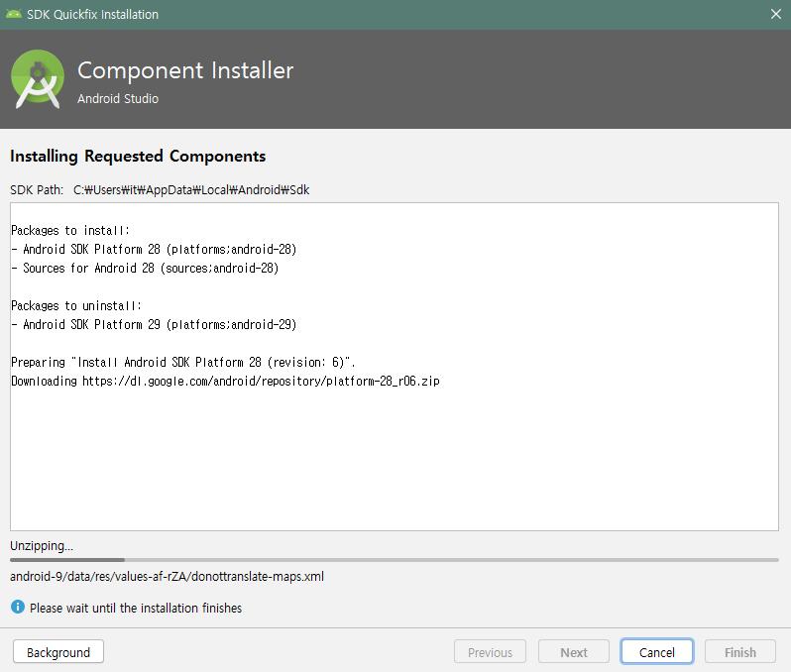791x672 pixels.
Task: Click 'Please wait until the installation finishes' message
Action: click(x=136, y=608)
